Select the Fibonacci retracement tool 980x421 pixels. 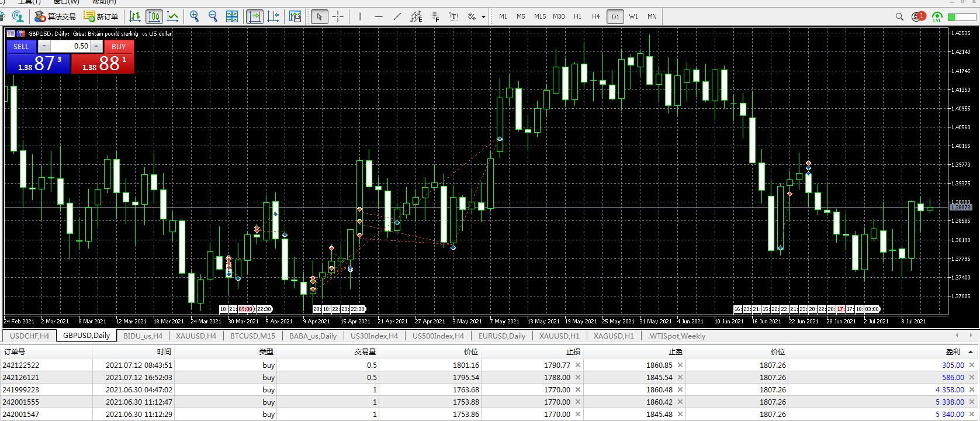click(435, 16)
